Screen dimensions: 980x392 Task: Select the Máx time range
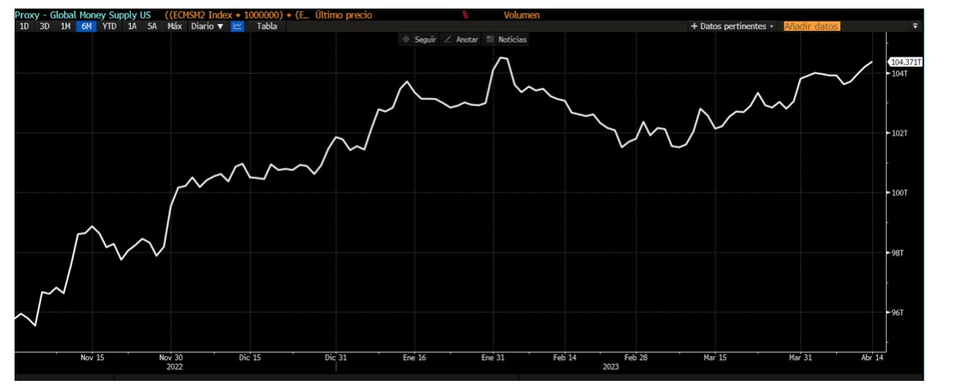click(x=175, y=27)
